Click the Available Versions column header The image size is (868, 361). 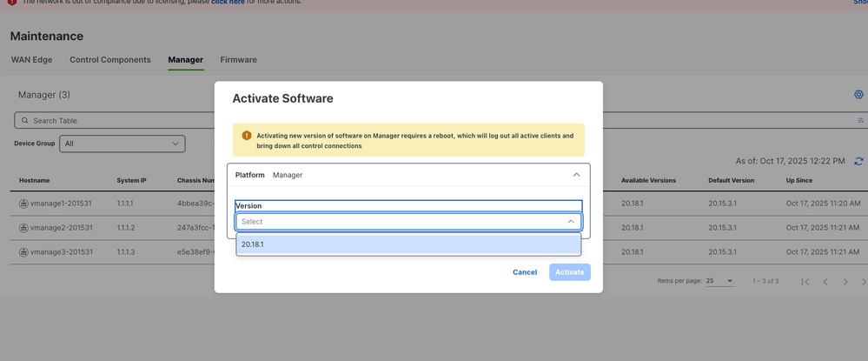point(648,181)
